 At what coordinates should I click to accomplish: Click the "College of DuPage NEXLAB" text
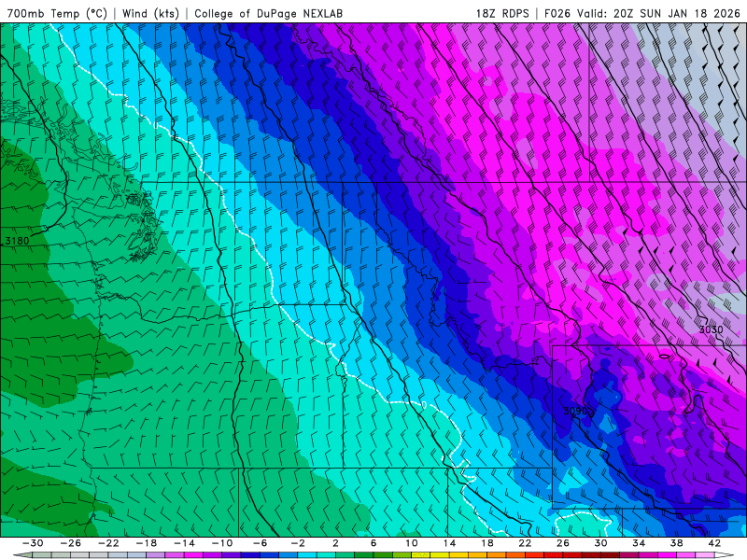pyautogui.click(x=268, y=13)
